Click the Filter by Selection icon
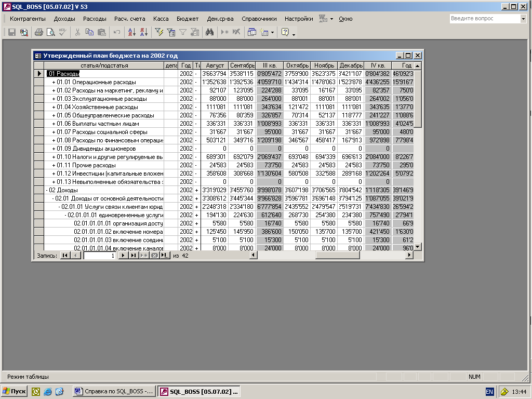Viewport: 532px width, 399px height. (x=159, y=32)
